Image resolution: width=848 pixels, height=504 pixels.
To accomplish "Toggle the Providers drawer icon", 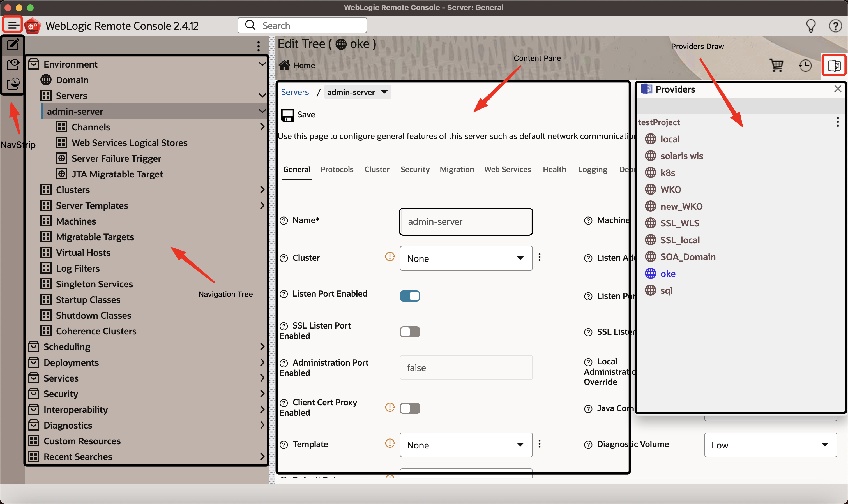I will click(x=834, y=65).
